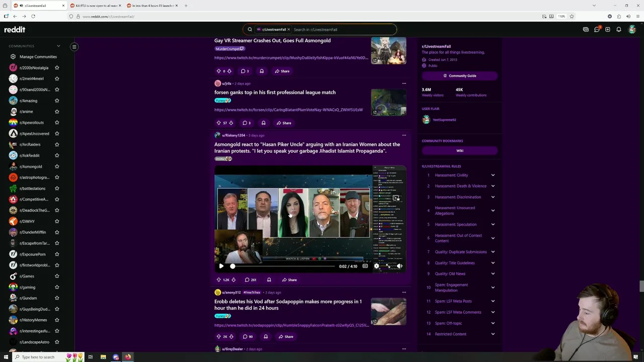The height and width of the screenshot is (362, 644).
Task: Open video settings gear in the player
Action: [376, 266]
